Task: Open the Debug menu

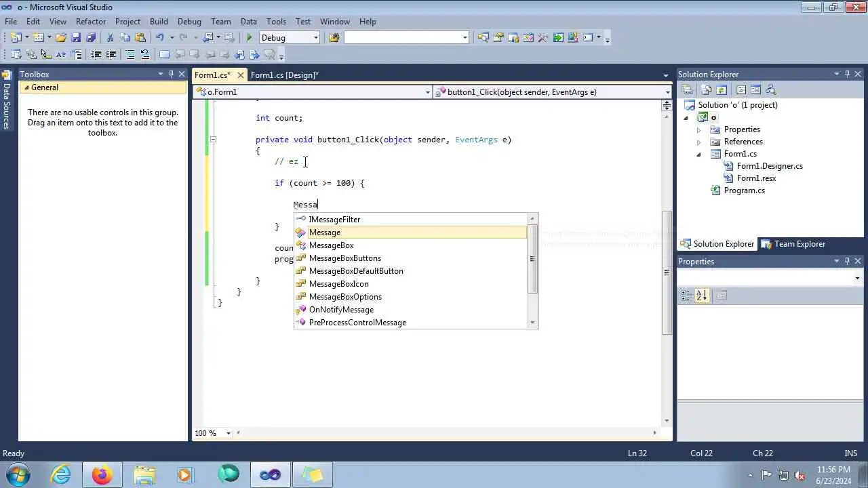Action: point(189,22)
